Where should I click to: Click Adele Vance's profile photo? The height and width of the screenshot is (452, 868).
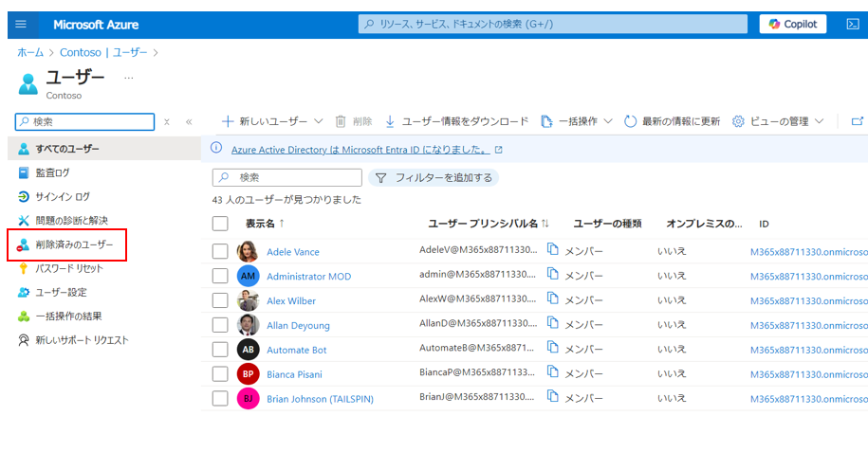pyautogui.click(x=248, y=251)
